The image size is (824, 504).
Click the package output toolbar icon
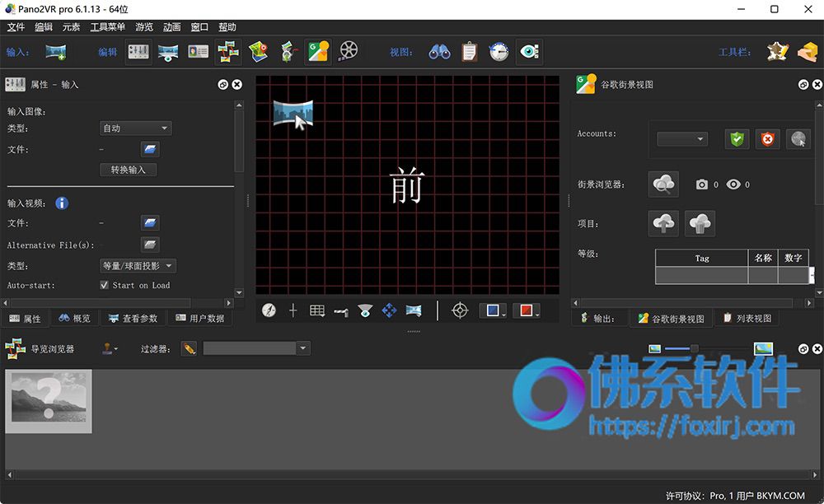(808, 52)
